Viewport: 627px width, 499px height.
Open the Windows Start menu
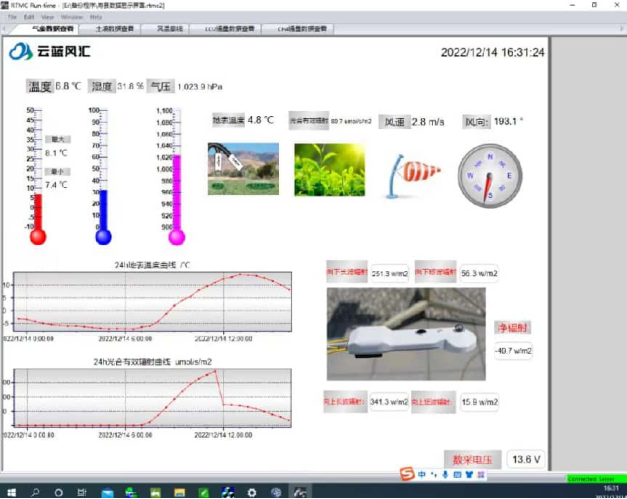[x=12, y=492]
